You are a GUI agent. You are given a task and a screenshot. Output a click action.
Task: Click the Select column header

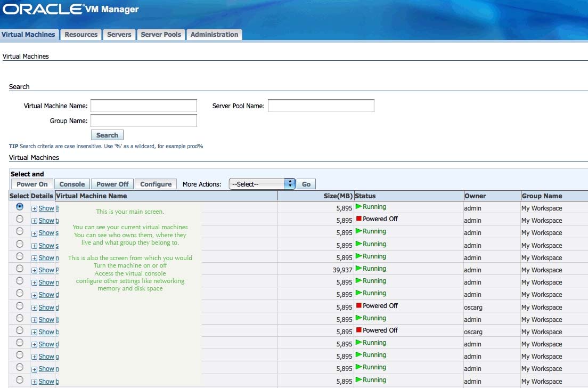[19, 196]
